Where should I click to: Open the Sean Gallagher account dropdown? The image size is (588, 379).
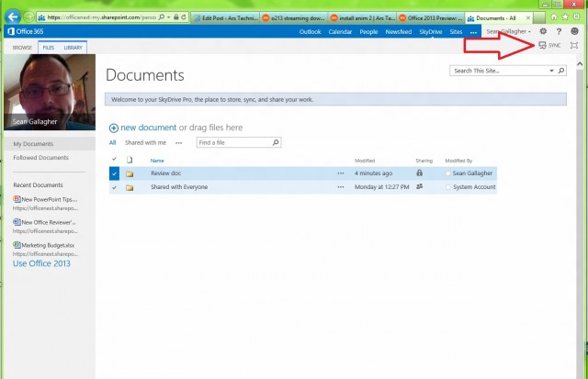[508, 31]
